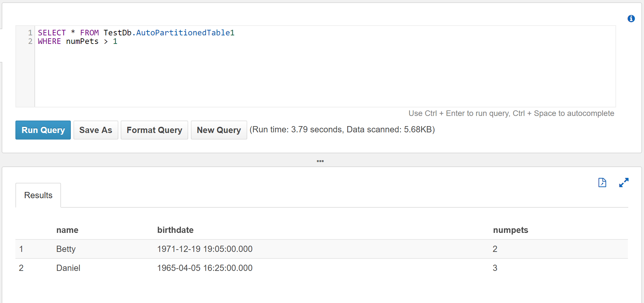Click the file export icon above Results
Image resolution: width=644 pixels, height=303 pixels.
(602, 183)
